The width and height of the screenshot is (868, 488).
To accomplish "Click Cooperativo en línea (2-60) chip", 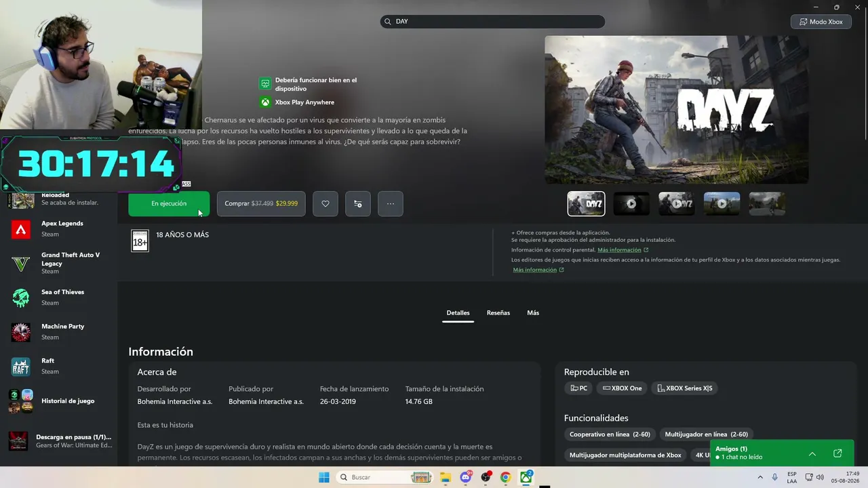I will [610, 434].
